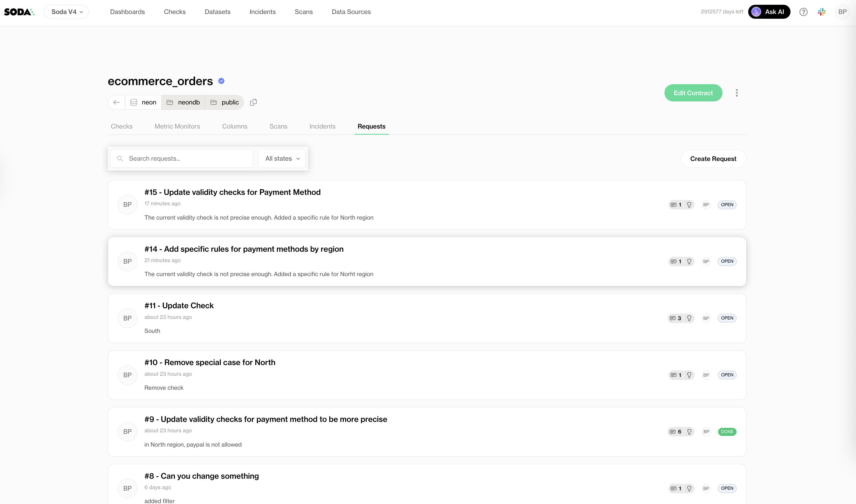This screenshot has height=504, width=856.
Task: Expand the Soda V4 organization dropdown
Action: (67, 12)
